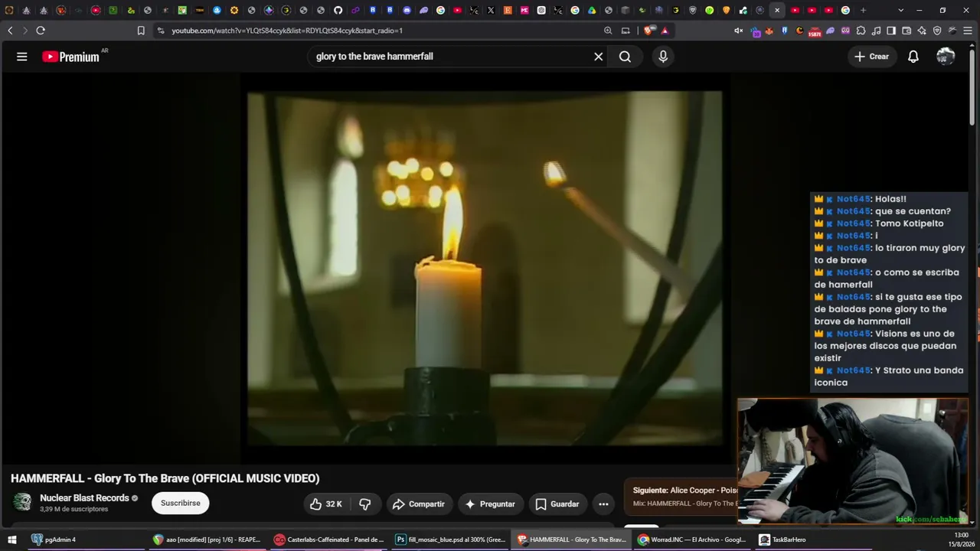
Task: Open Brave Rewards triangle icon
Action: pos(665,31)
